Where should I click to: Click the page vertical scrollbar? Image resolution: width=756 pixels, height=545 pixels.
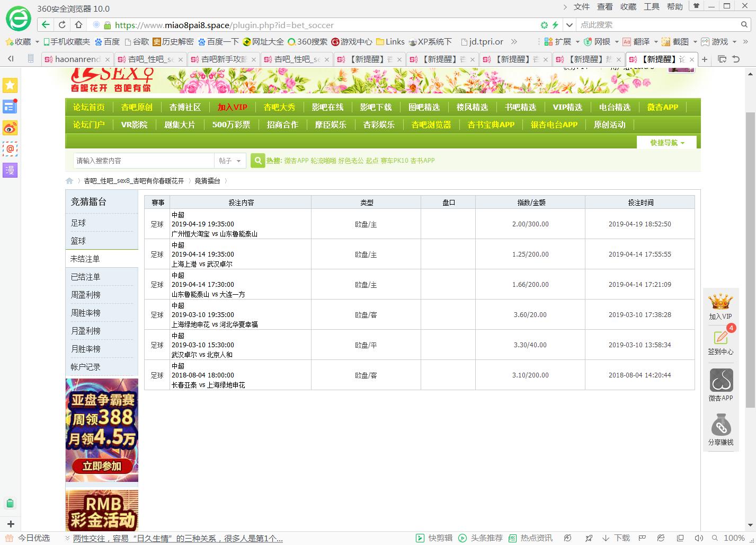tap(750, 260)
